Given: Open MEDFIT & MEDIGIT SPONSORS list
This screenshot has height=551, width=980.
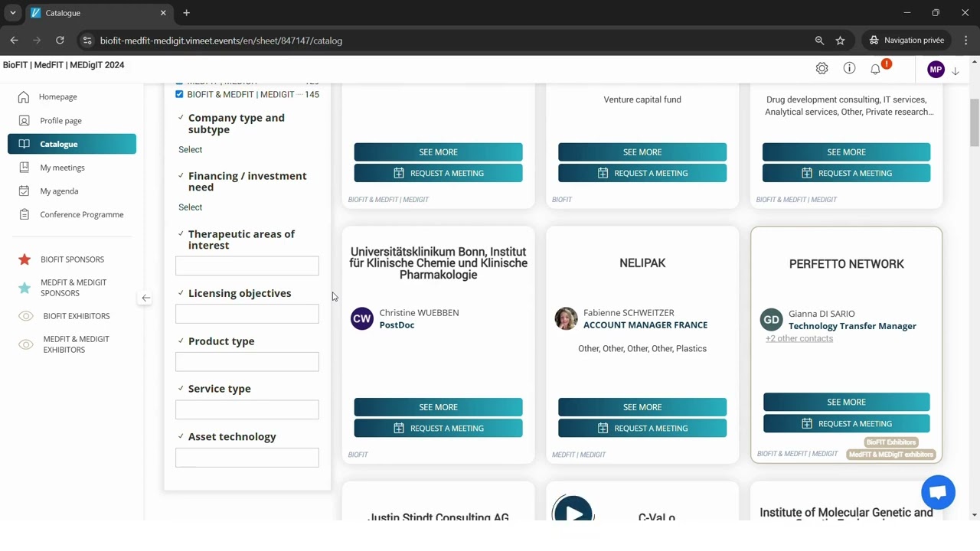Looking at the screenshot, I should pos(73,288).
